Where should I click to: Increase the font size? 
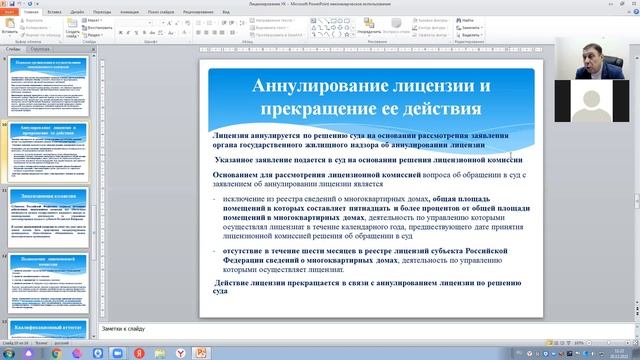coord(169,23)
